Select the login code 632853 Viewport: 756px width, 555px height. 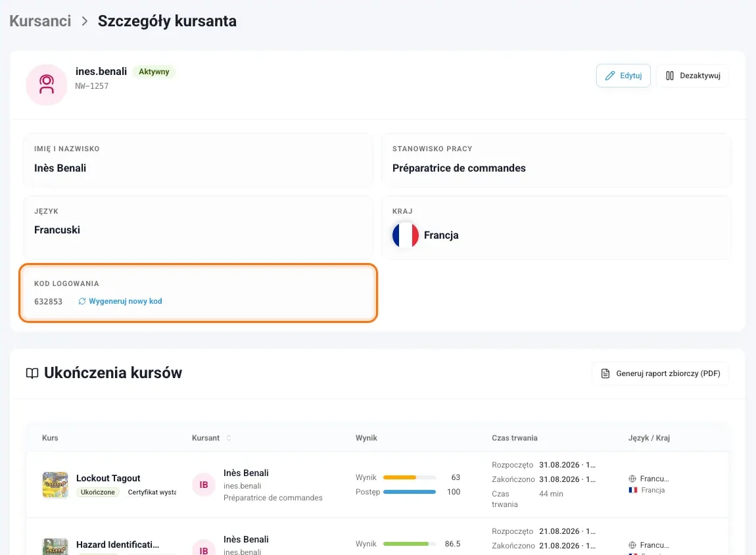[x=48, y=302]
